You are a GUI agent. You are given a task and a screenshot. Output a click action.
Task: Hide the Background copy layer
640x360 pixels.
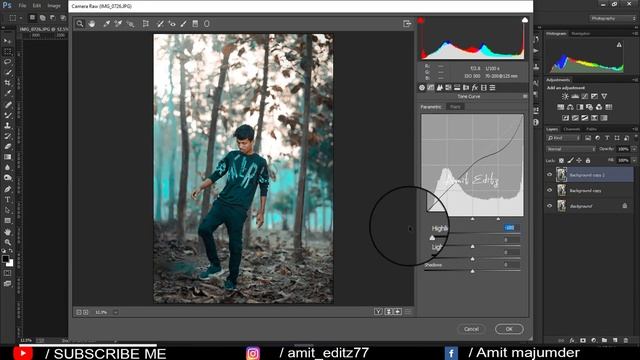pos(549,190)
